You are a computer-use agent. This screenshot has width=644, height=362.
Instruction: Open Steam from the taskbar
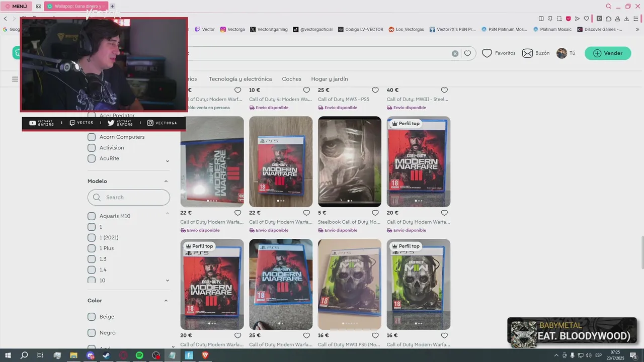click(106, 355)
